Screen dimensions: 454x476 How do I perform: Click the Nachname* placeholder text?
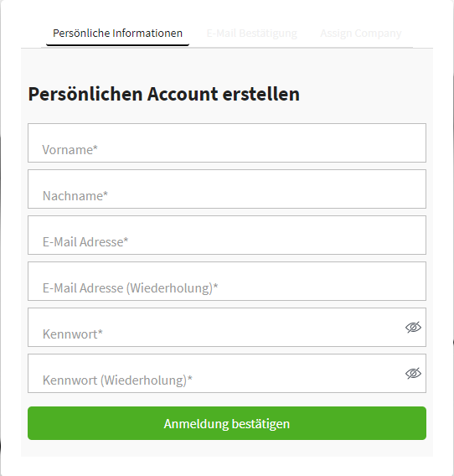tap(75, 196)
